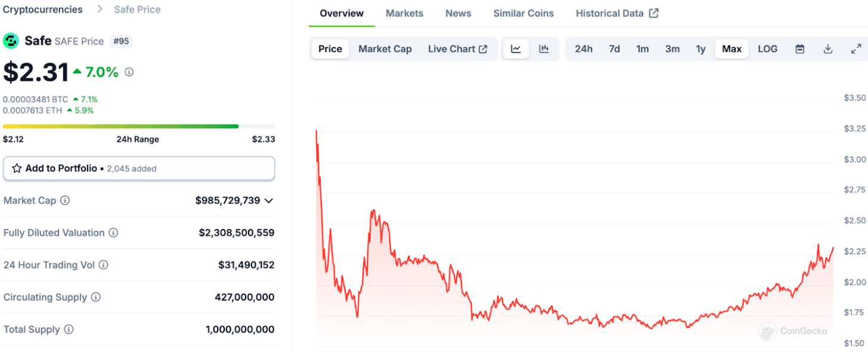
Task: Click Circulating Supply info icon
Action: point(95,297)
